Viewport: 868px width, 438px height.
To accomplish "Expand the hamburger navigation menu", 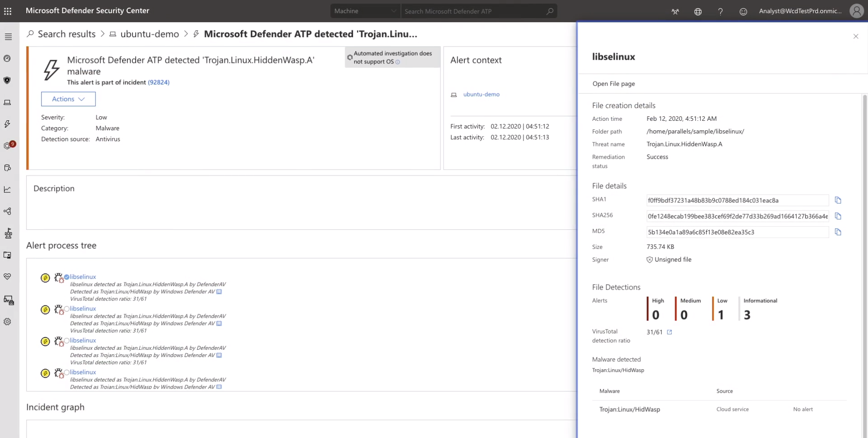I will (8, 37).
